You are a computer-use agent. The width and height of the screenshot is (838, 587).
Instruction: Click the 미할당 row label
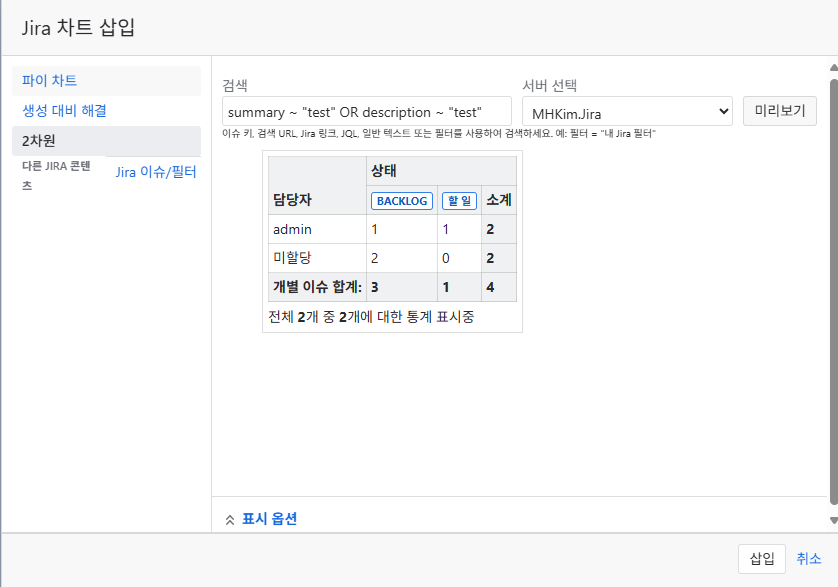(292, 258)
